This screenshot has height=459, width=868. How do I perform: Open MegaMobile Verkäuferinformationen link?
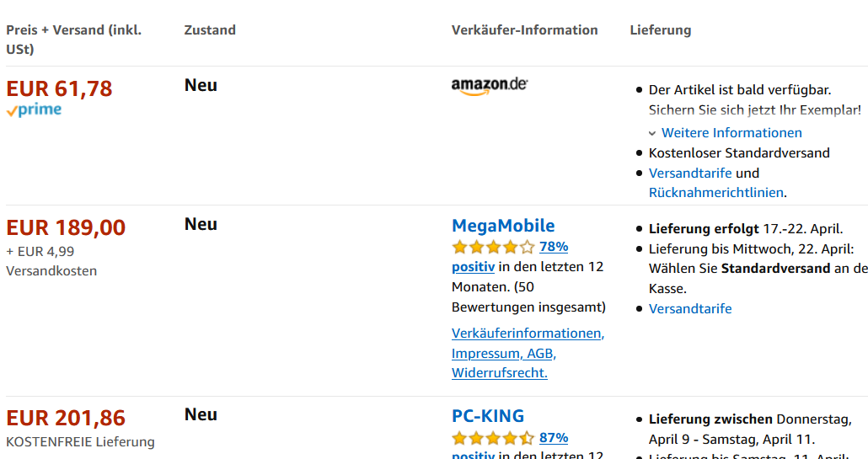click(528, 333)
